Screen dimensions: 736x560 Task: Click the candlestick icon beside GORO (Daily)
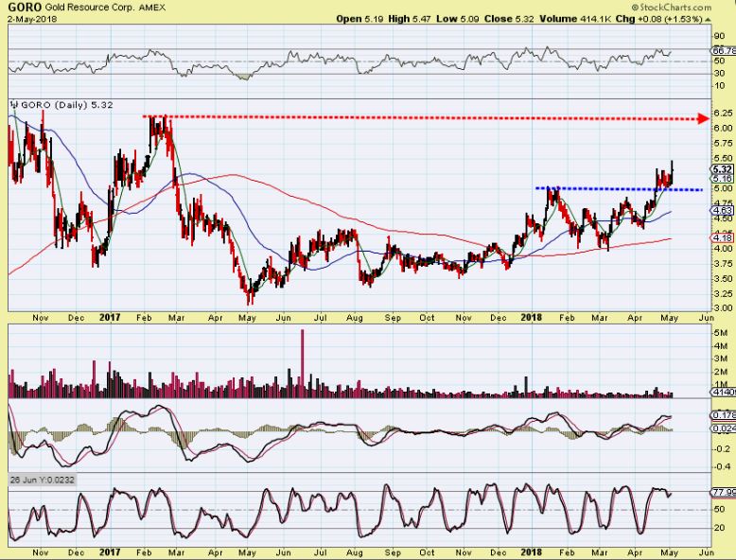pos(14,105)
